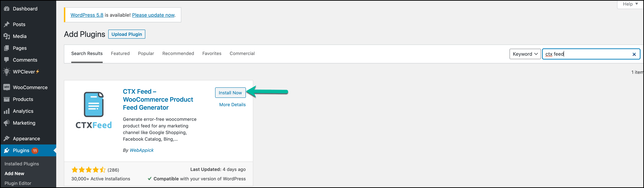Click the Dashboard icon in sidebar
Image resolution: width=644 pixels, height=188 pixels.
(8, 8)
